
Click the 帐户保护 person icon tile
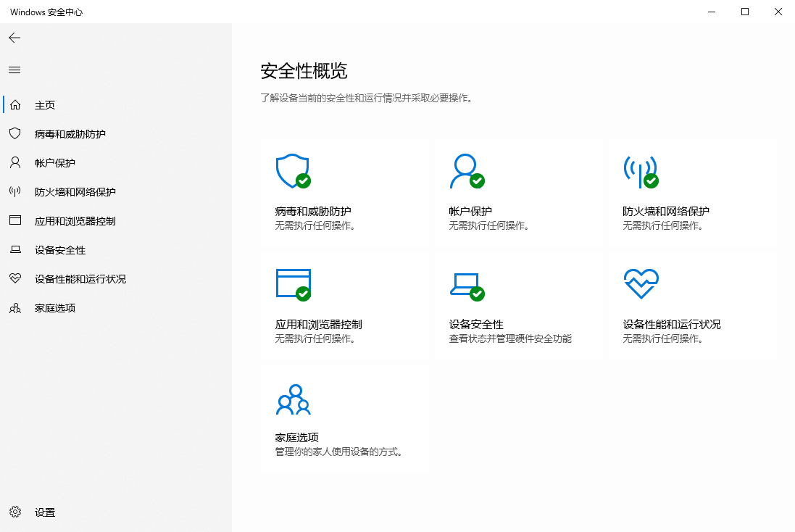tap(466, 171)
